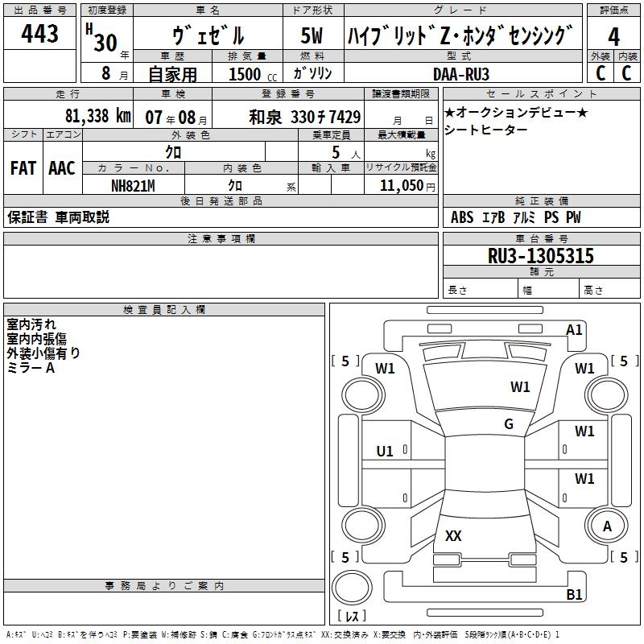
Task: Click the B1 mark on the rear bumper
Action: (574, 594)
